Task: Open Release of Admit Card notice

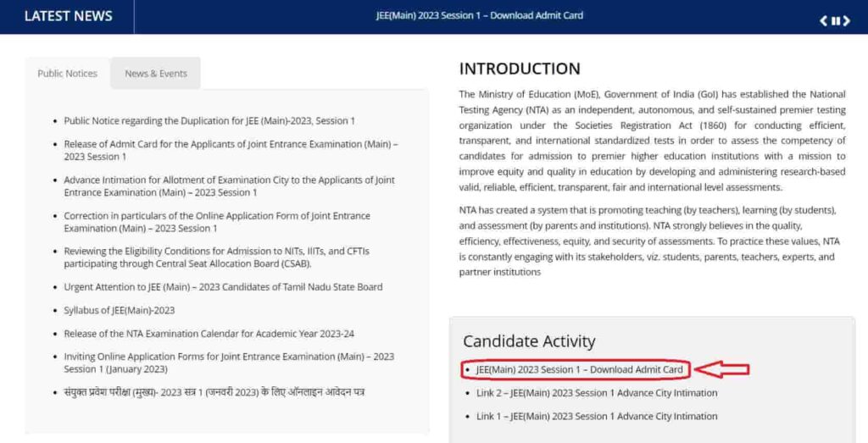Action: (231, 150)
